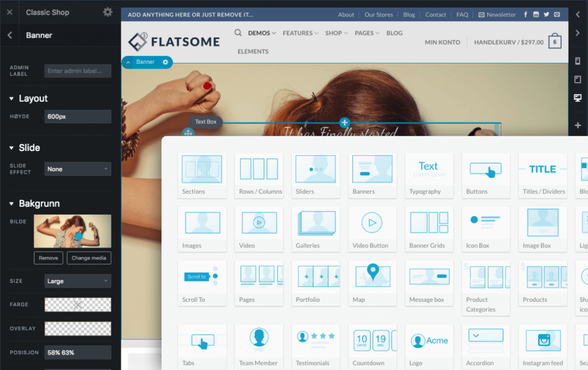The height and width of the screenshot is (370, 588).
Task: Click the search magnifier in the Flatsome header
Action: tap(238, 33)
